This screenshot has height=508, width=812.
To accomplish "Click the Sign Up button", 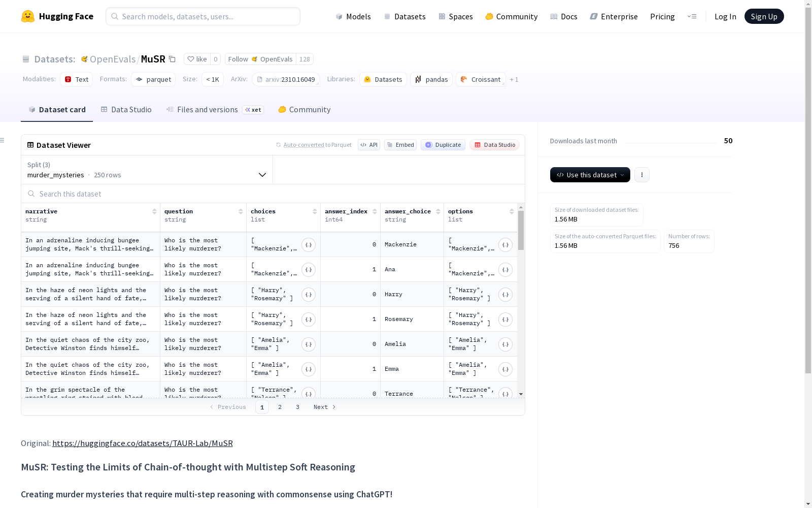I will pyautogui.click(x=764, y=16).
